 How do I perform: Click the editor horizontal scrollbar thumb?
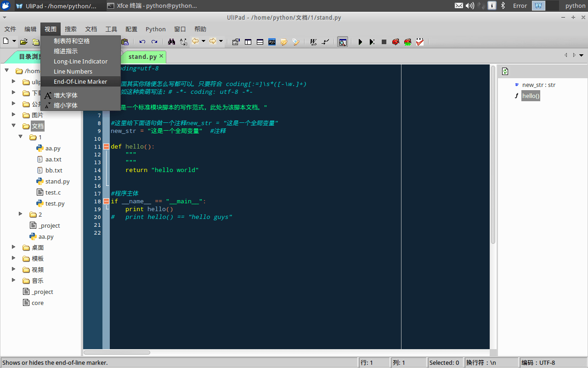[x=117, y=352]
